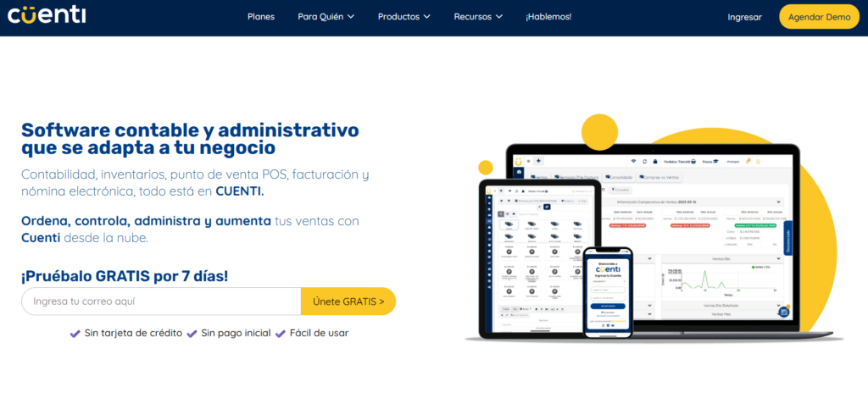Open the Planes page
The width and height of the screenshot is (868, 409).
[x=261, y=17]
